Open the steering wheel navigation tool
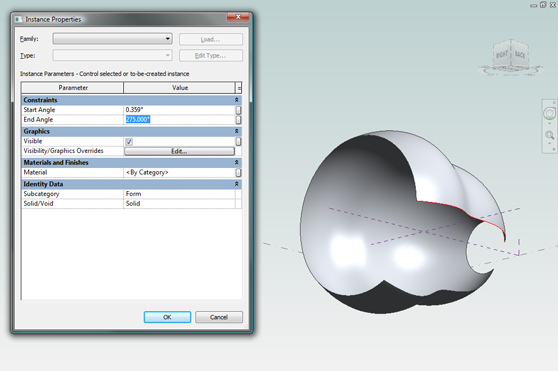558x371 pixels. (x=549, y=113)
